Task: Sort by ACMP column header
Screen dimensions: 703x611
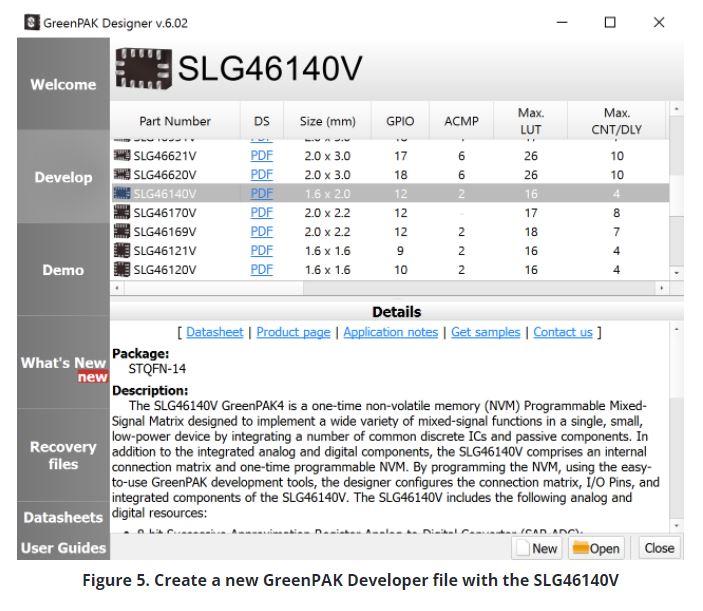Action: (461, 121)
